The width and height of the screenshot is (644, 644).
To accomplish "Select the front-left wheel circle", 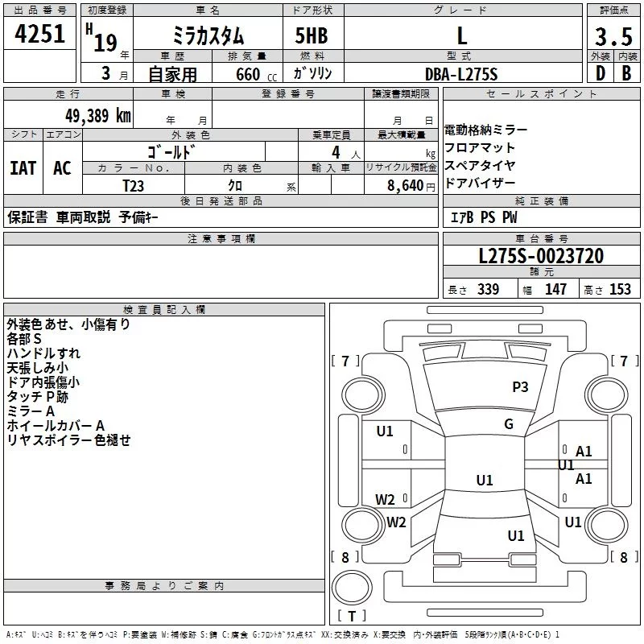I will [363, 395].
